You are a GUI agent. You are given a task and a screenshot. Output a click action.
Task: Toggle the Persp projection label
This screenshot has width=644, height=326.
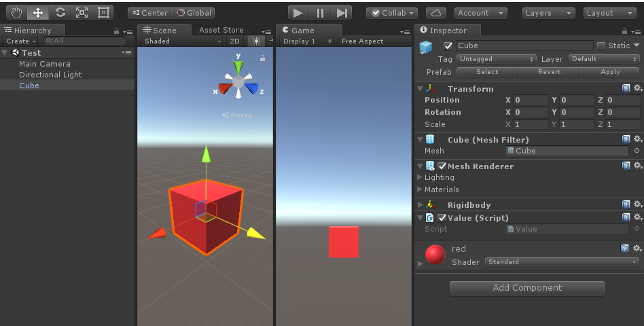tap(237, 115)
